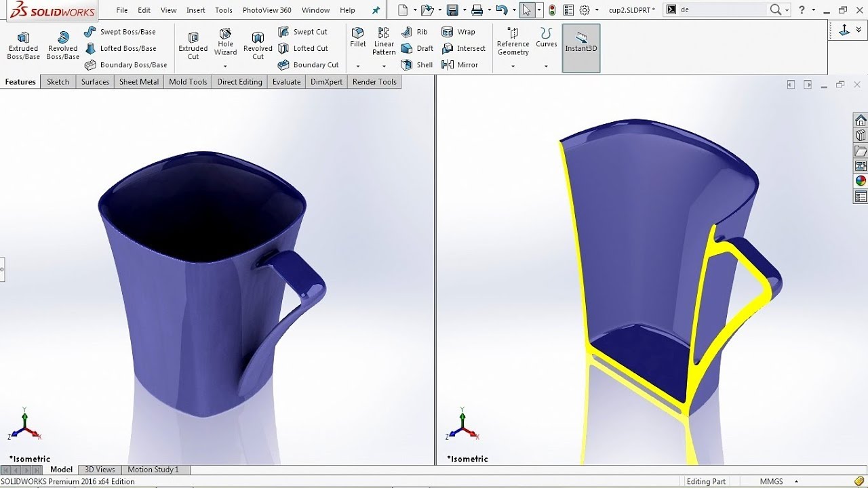Expand the Hole Wizard dropdown arrow

[225, 66]
